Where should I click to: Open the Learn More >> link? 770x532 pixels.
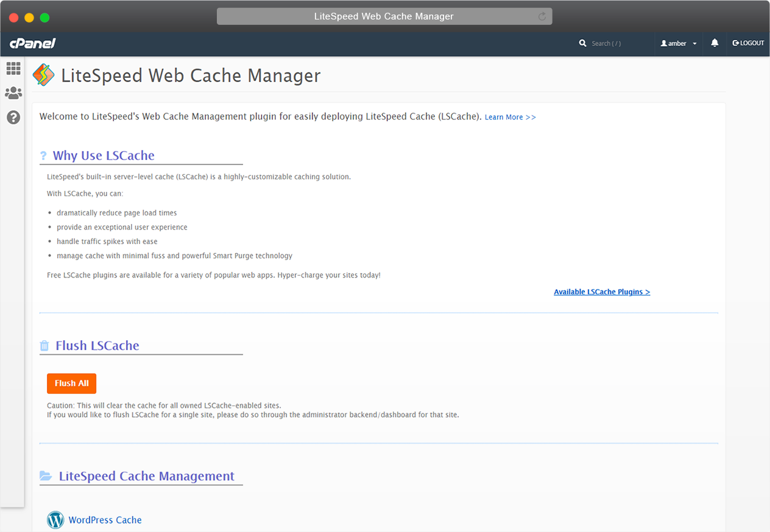[510, 117]
